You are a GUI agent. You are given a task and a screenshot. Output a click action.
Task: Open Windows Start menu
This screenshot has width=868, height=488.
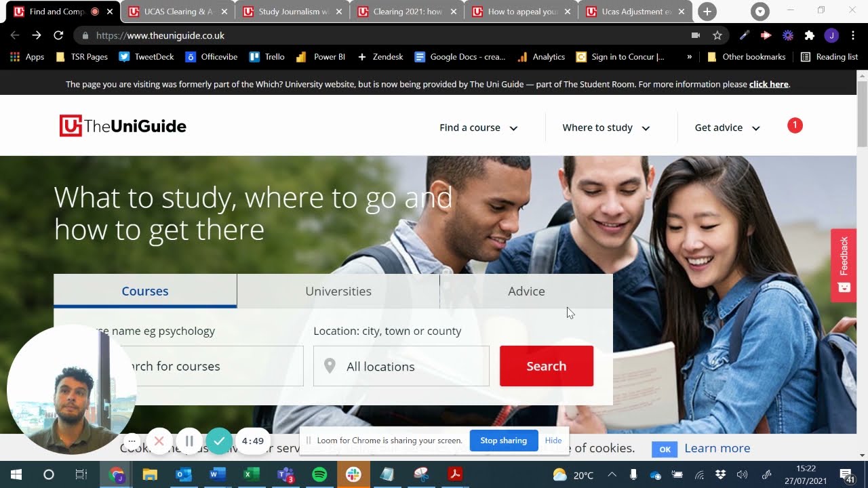pyautogui.click(x=16, y=474)
